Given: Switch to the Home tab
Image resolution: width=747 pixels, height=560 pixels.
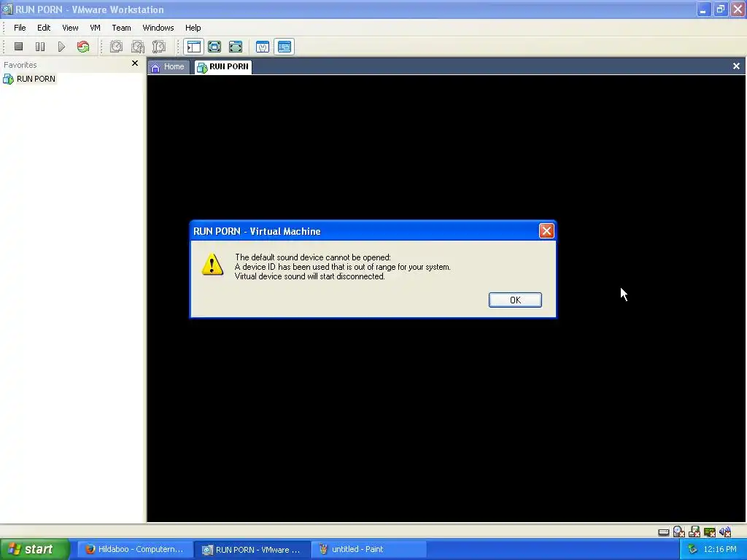Looking at the screenshot, I should coord(168,66).
